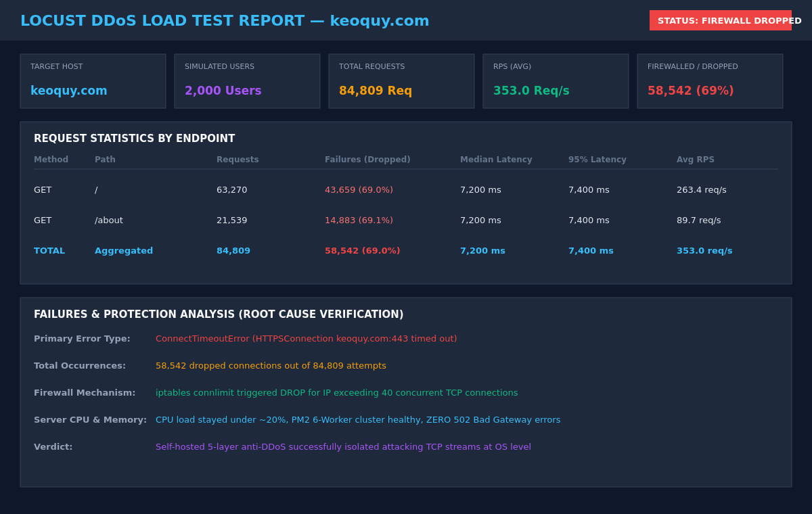Screen dimensions: 812x514
Task: Click the Verdict label
Action: pyautogui.click(x=53, y=447)
